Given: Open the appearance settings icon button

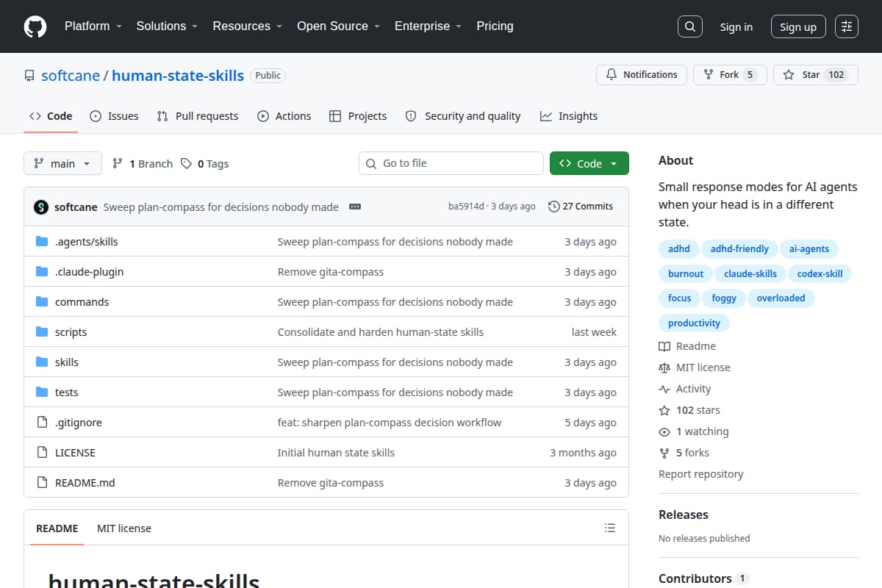Looking at the screenshot, I should 847,26.
